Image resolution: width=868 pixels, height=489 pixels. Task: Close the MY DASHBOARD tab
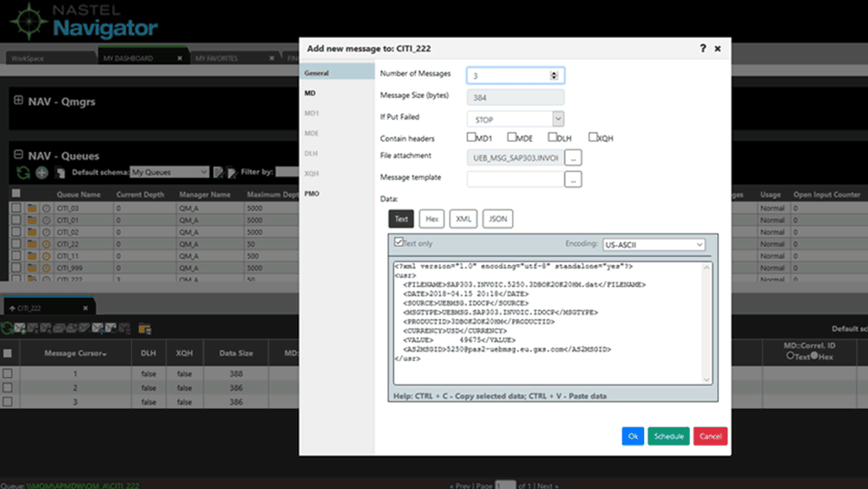click(180, 58)
